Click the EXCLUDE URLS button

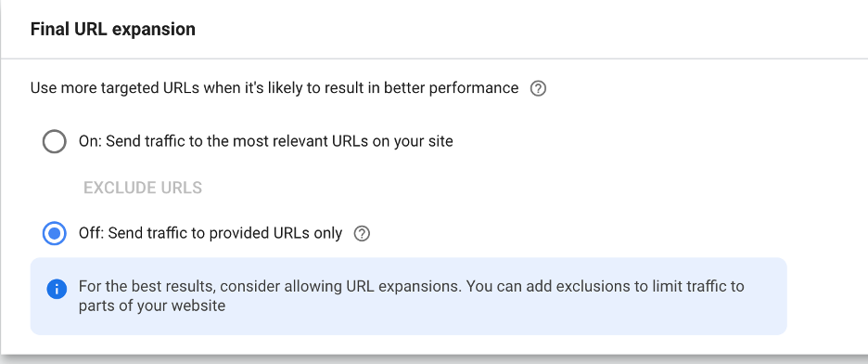(143, 188)
